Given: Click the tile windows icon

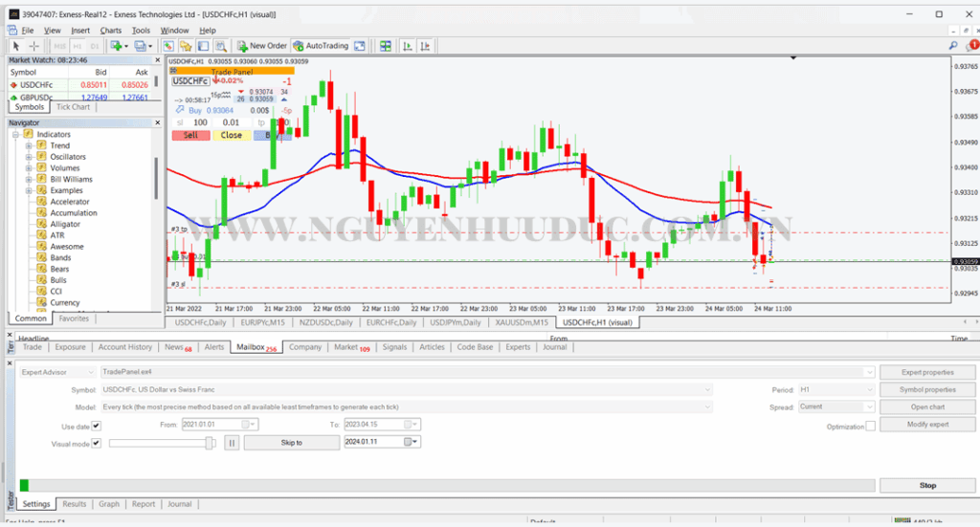Looking at the screenshot, I should (386, 46).
